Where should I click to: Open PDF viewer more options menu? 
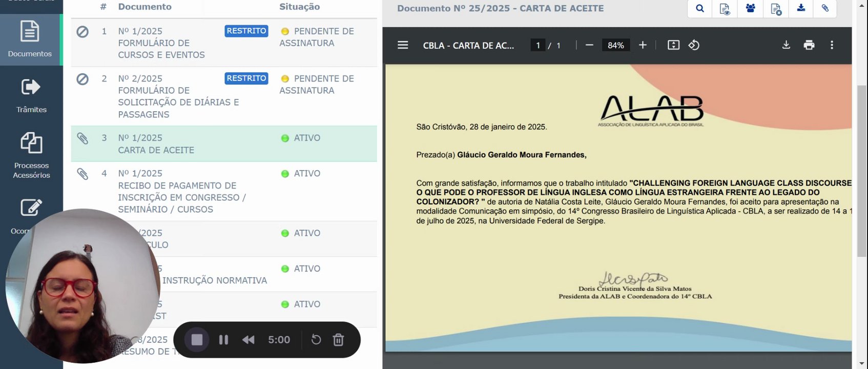832,45
